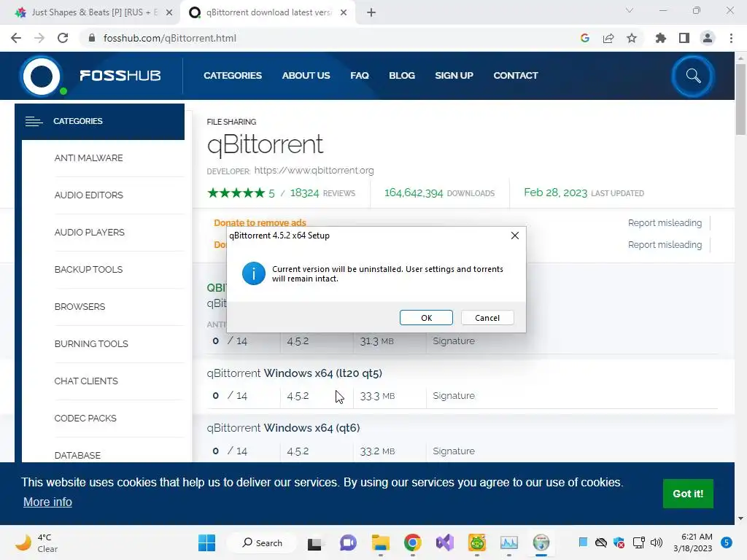Open the weather widget showing 4°C Clear
The image size is (747, 560).
pos(36,542)
